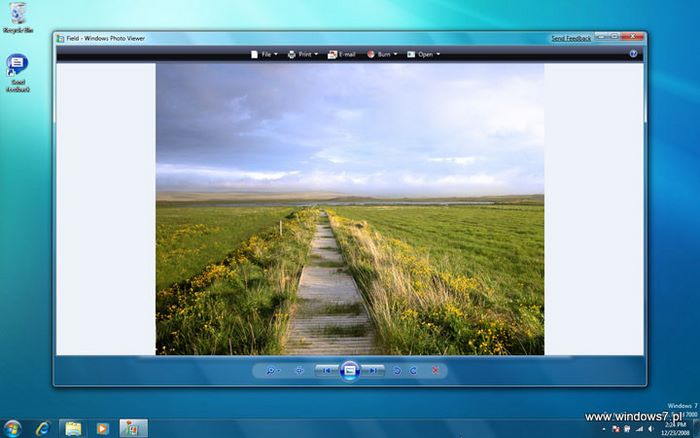Open the Windows Start menu
Screen dimensions: 700x438
(12, 429)
